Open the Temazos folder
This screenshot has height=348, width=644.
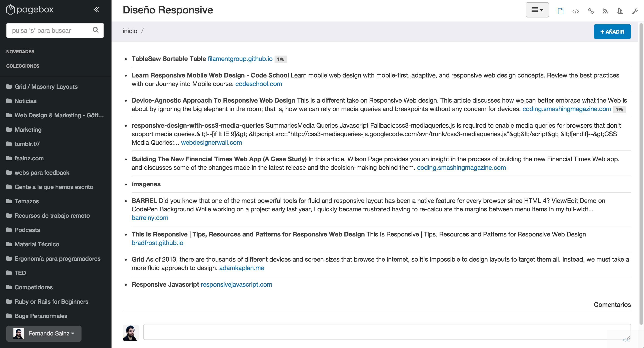point(27,201)
